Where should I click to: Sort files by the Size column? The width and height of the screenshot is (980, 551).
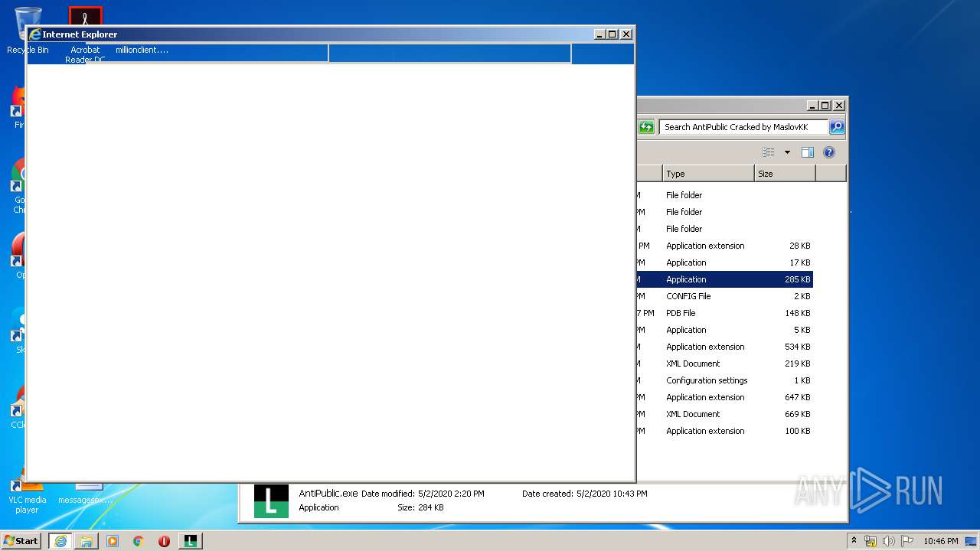point(785,174)
